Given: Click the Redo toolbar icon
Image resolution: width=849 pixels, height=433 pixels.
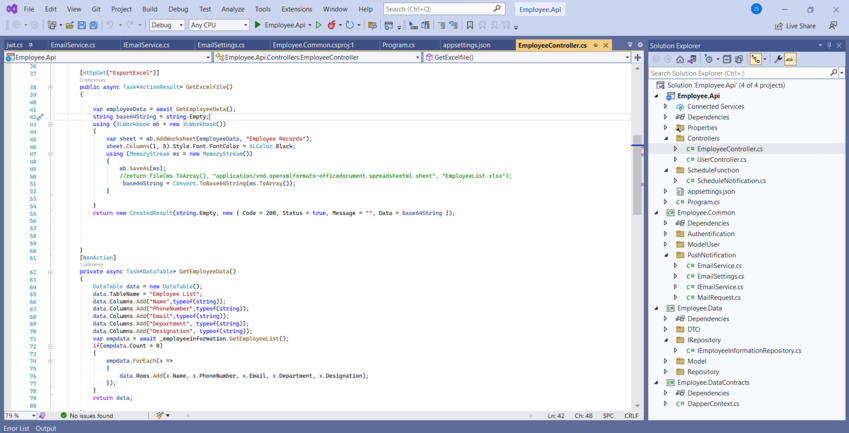Looking at the screenshot, I should [130, 25].
